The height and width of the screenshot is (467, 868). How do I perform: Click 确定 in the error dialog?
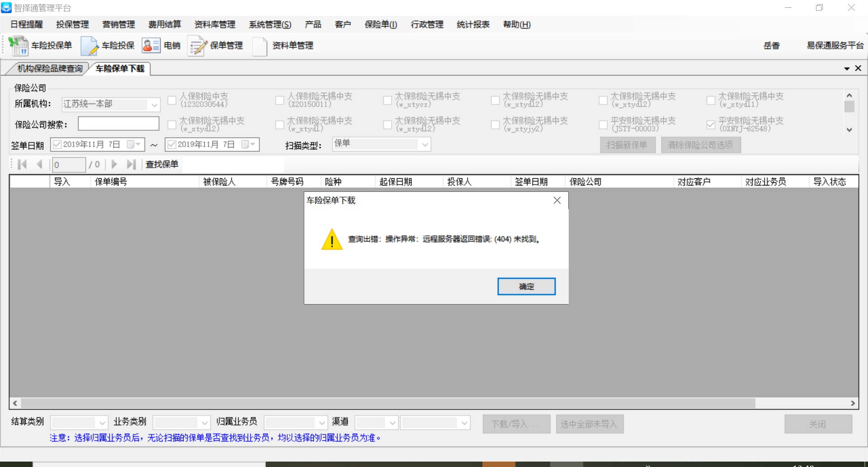point(526,286)
